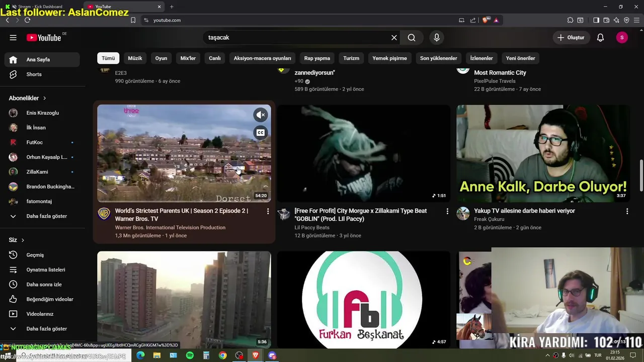Open the City Morgue type beat thumbnail
This screenshot has height=362, width=644.
[x=363, y=153]
